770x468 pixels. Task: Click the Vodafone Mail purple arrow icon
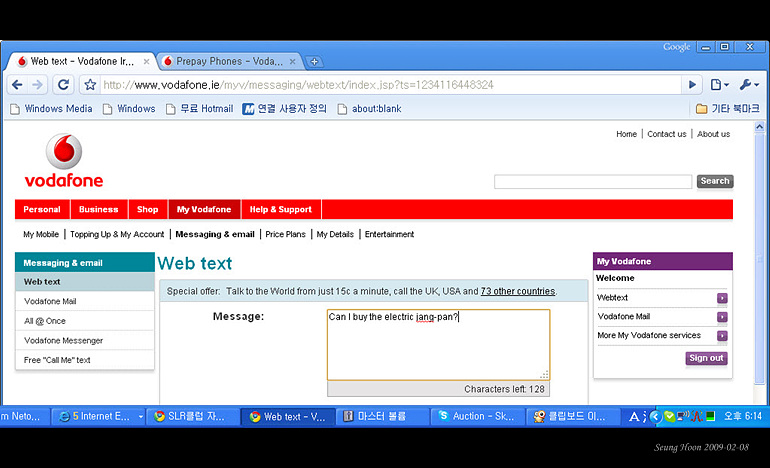point(722,317)
